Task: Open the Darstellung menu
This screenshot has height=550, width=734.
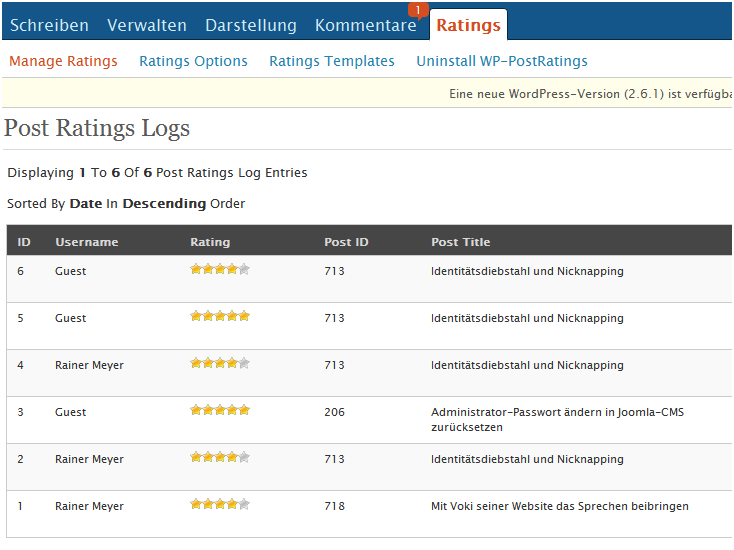Action: 251,25
